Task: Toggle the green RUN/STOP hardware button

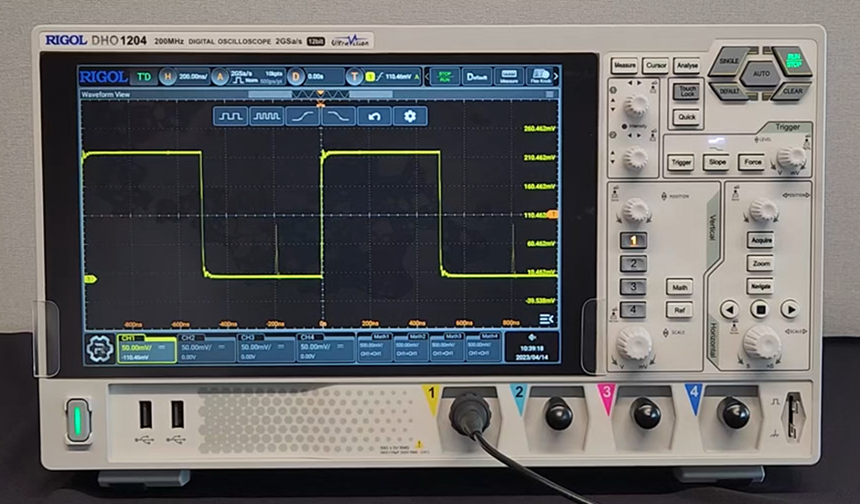Action: [792, 61]
